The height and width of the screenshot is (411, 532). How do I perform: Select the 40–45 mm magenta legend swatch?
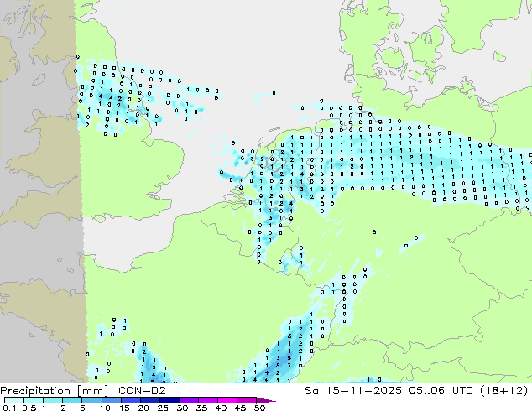tap(227, 400)
